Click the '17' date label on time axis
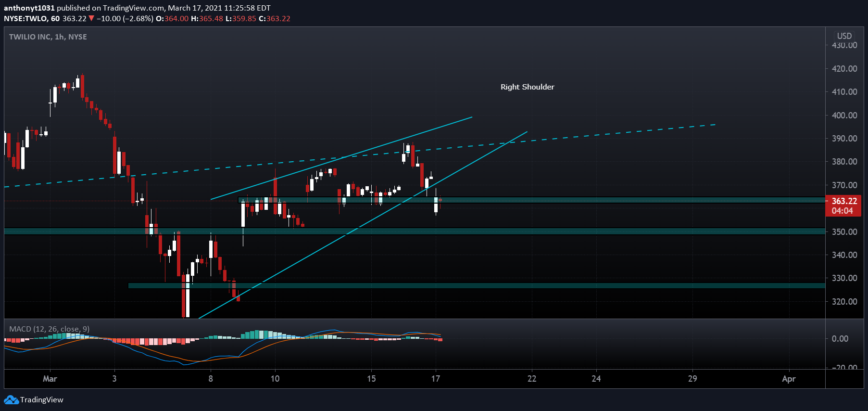 tap(436, 379)
